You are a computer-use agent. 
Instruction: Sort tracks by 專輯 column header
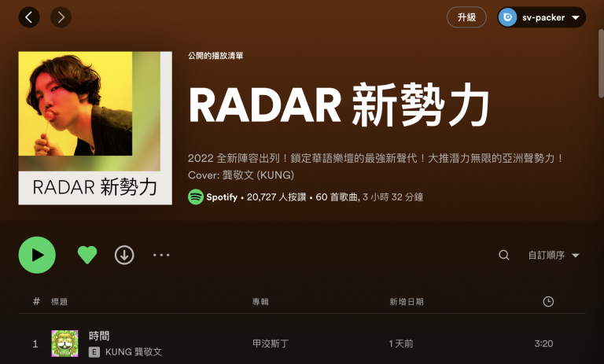tap(260, 302)
